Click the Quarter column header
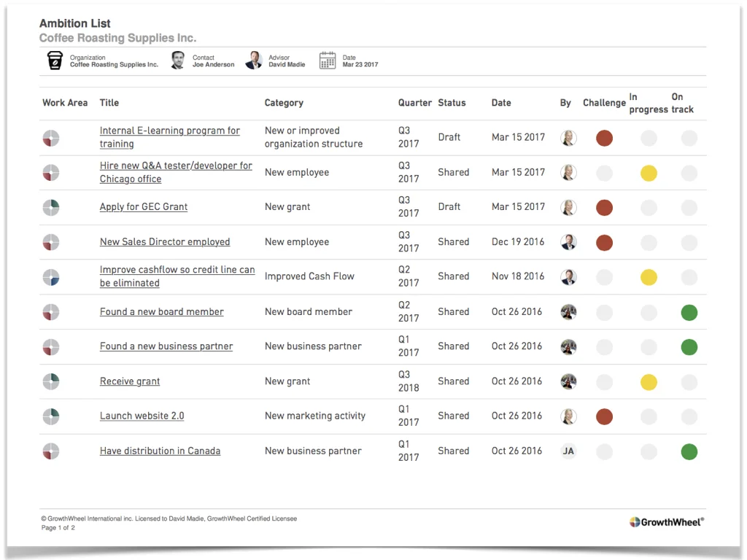Viewport: 747px width, 560px height. 415,103
